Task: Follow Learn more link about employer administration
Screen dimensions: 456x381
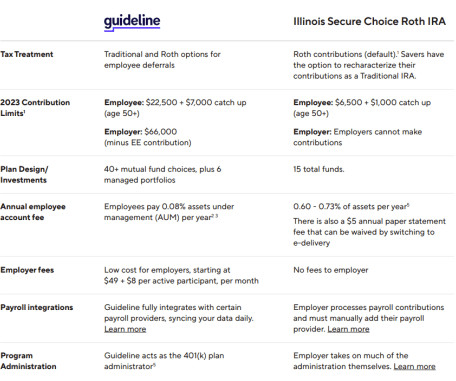Action: click(414, 367)
